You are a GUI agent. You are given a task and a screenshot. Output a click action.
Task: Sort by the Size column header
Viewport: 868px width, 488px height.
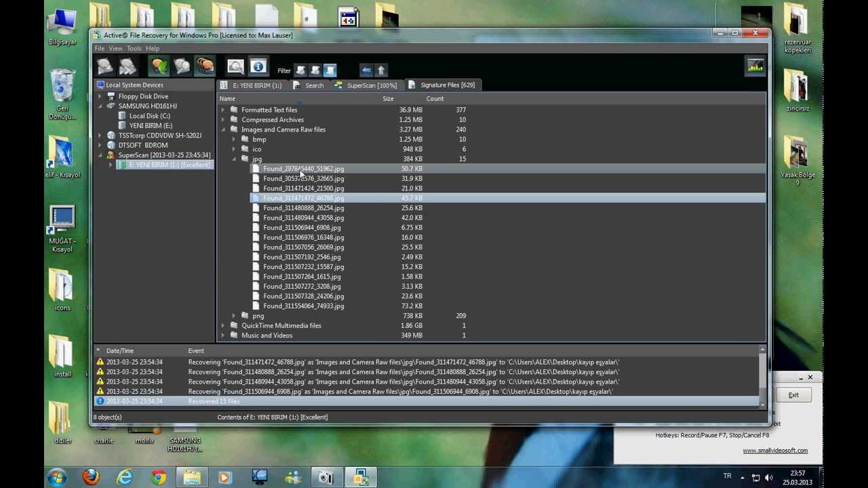click(x=388, y=99)
